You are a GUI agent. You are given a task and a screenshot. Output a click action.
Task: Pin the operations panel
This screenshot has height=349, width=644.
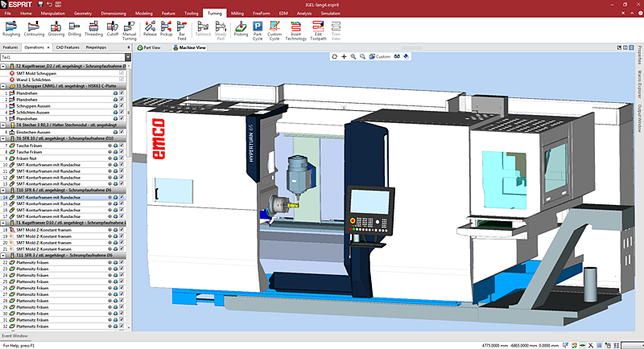pos(129,47)
